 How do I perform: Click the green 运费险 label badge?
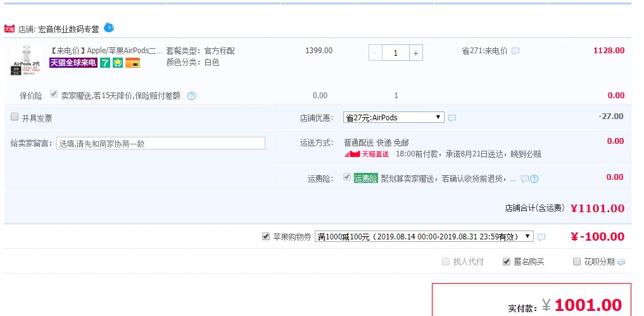[x=365, y=179]
